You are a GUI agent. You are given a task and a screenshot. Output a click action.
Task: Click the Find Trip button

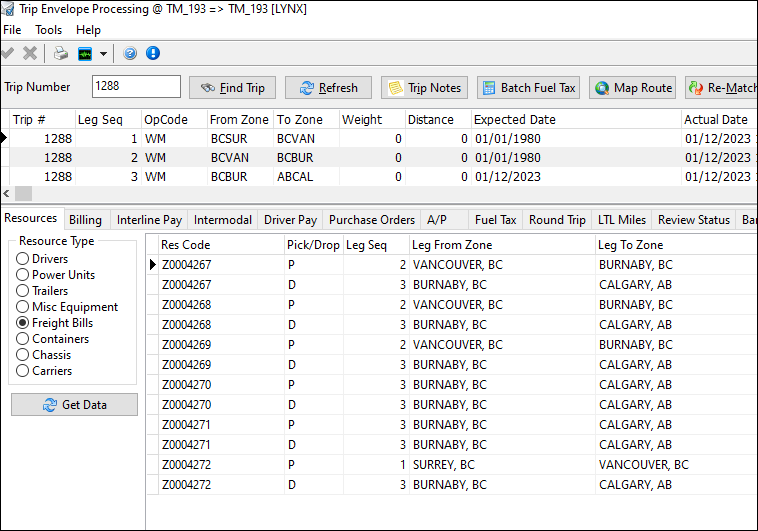tap(232, 88)
